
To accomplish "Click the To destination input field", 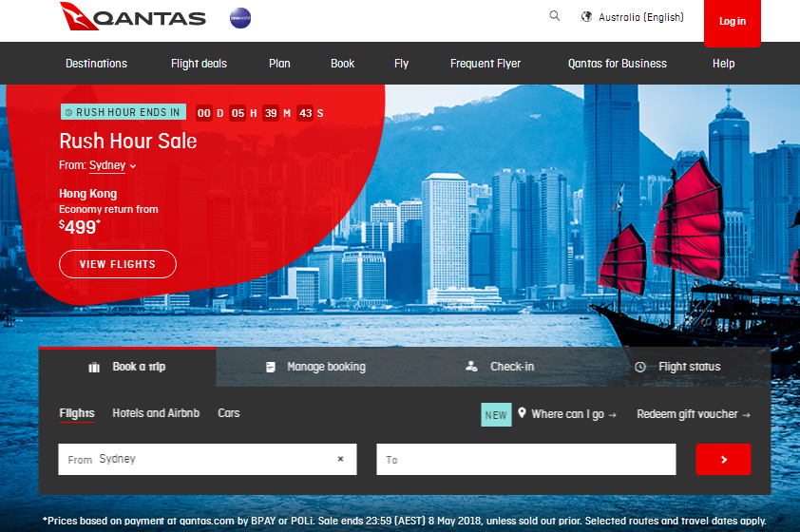I will (x=526, y=459).
